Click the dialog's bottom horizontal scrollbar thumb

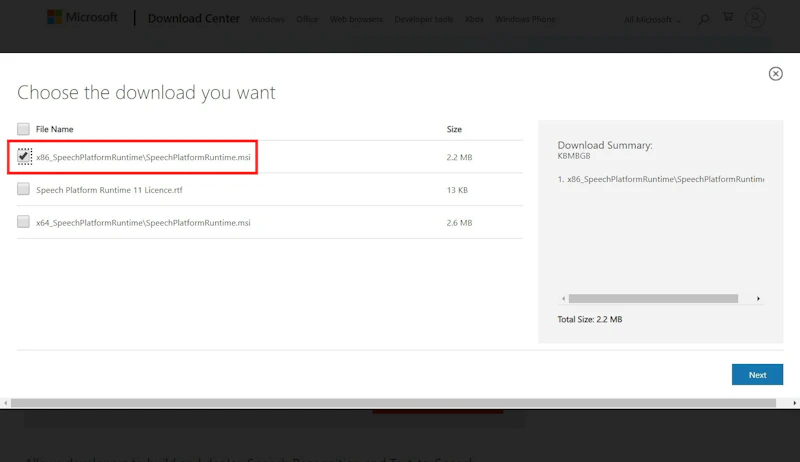pos(393,403)
